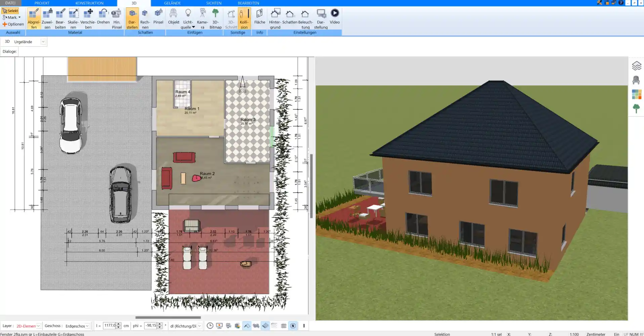Switch to the SICHTEN tab
The image size is (644, 336).
pos(214,3)
